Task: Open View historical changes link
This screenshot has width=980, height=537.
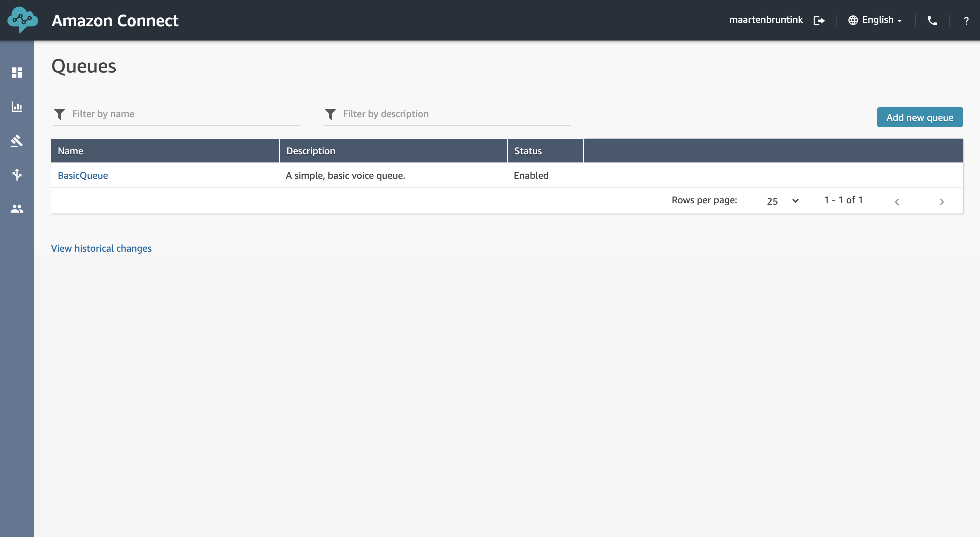Action: coord(101,248)
